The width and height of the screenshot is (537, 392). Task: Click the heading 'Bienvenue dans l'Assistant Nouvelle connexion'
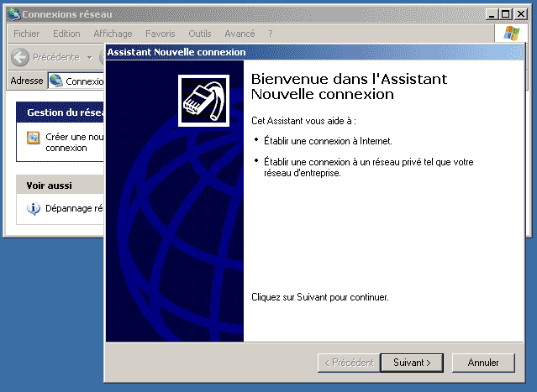tap(349, 86)
